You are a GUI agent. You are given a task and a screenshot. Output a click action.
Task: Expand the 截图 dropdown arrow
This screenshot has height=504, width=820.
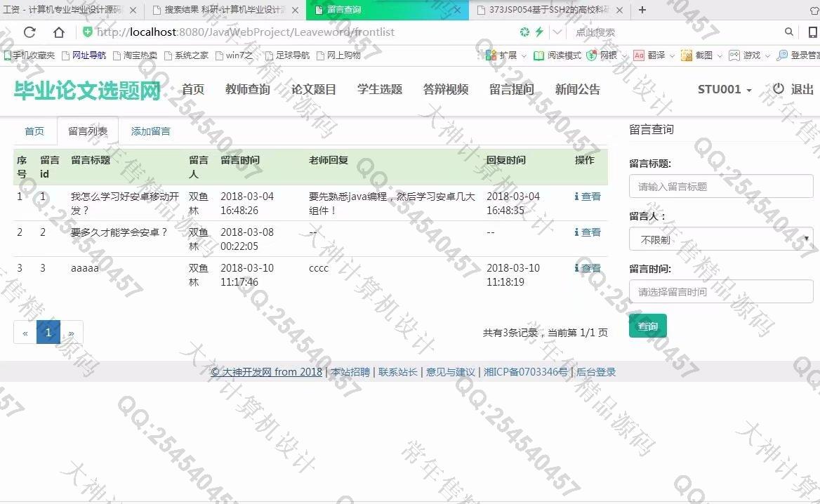point(719,55)
